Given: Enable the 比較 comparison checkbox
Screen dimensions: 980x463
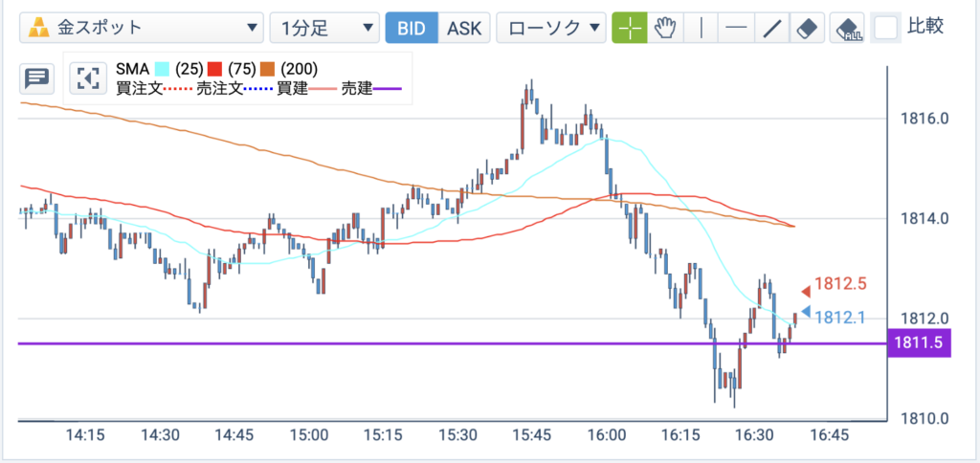Looking at the screenshot, I should [x=885, y=28].
